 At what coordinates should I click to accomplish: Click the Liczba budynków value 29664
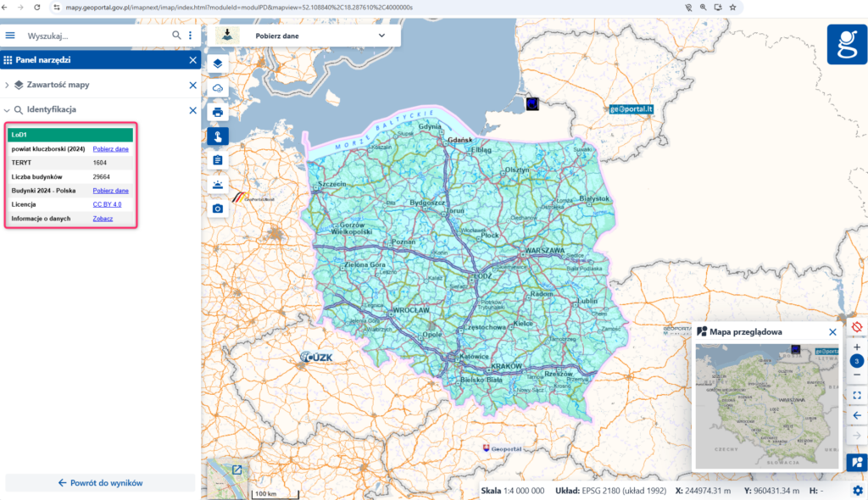pyautogui.click(x=102, y=177)
